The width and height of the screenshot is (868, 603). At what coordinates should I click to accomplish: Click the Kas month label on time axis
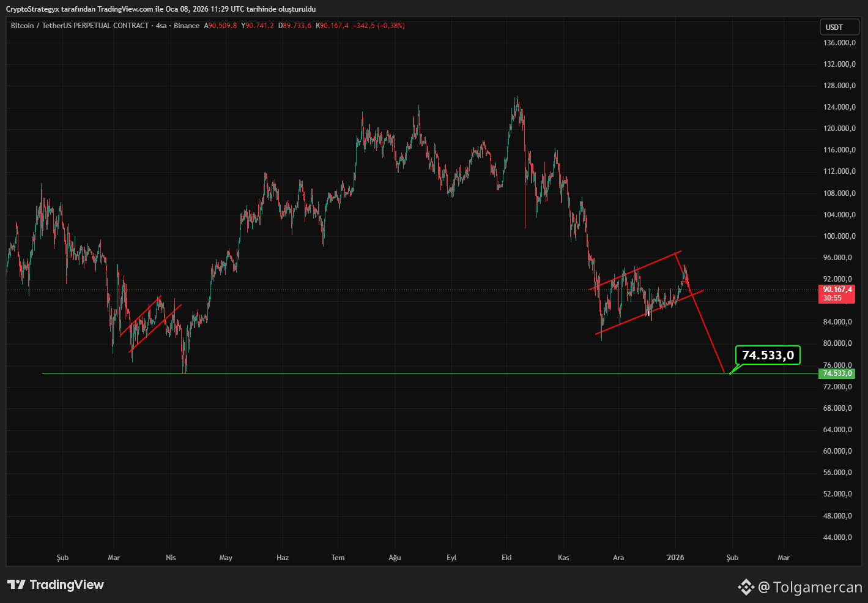coord(563,558)
